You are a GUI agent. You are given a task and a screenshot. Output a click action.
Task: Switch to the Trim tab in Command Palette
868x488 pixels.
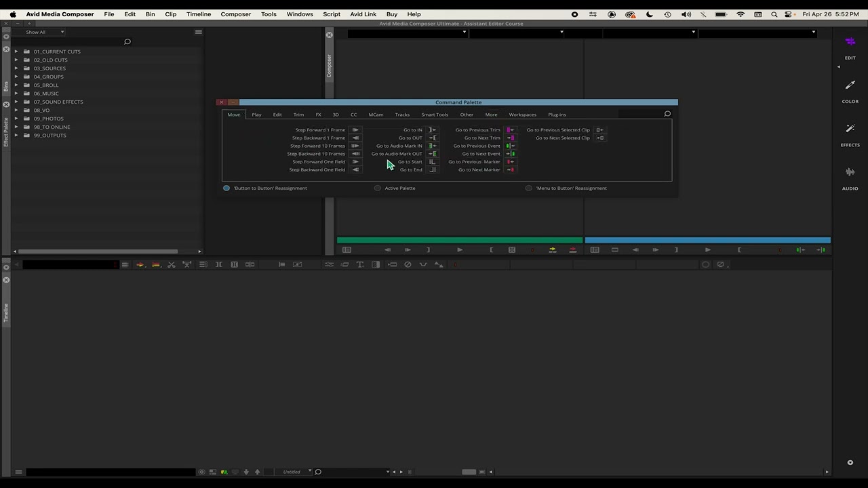[x=298, y=115]
